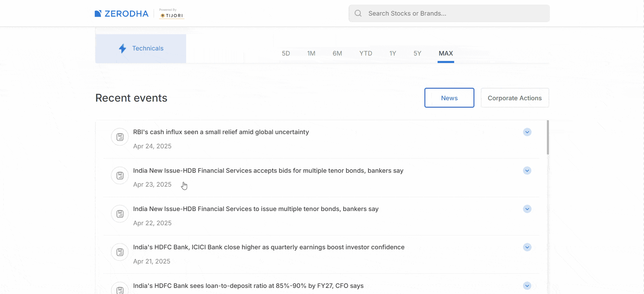Select the 5Y time range tab
The width and height of the screenshot is (644, 294).
point(417,54)
